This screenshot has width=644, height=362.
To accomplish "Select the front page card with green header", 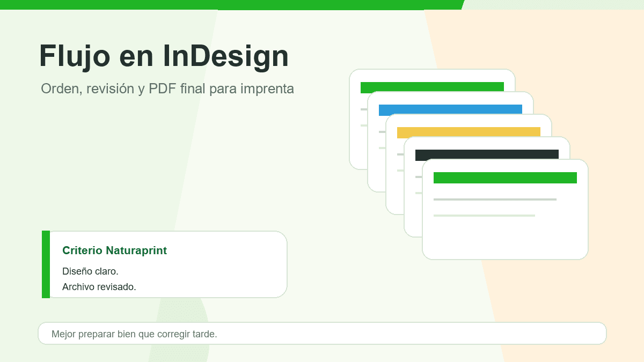I will pos(505,210).
